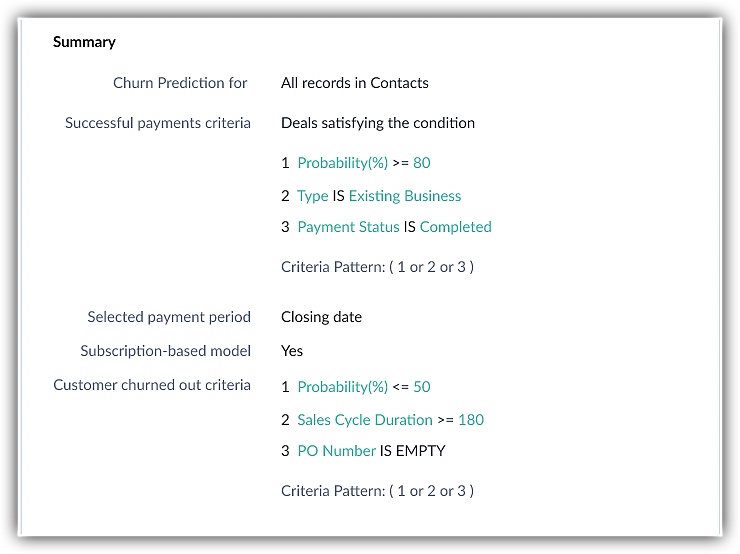This screenshot has width=740, height=554.
Task: Click the 180 duration value
Action: coord(471,420)
